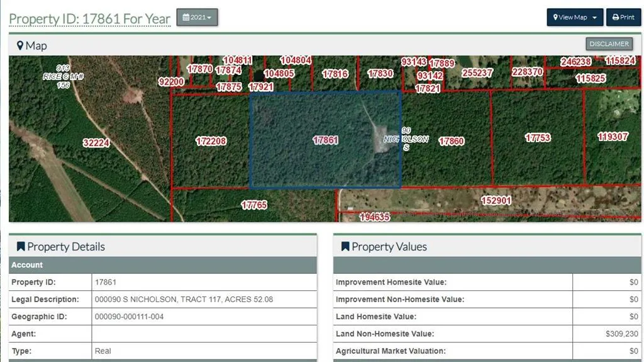
Task: Click the map pin icon beside Map heading
Action: pos(20,45)
